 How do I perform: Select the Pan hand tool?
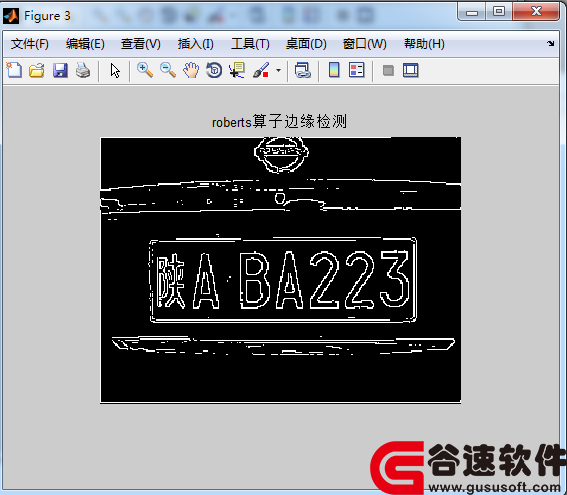[191, 70]
